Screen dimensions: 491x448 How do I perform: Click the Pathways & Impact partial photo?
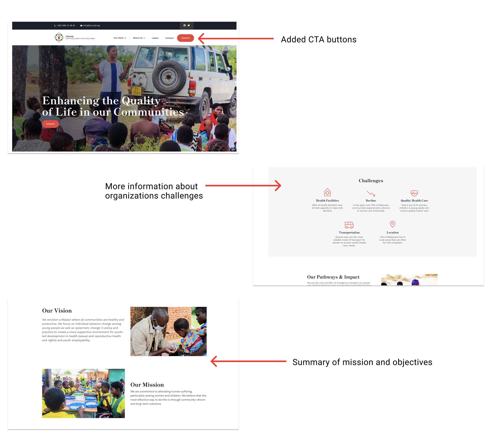coord(409,280)
